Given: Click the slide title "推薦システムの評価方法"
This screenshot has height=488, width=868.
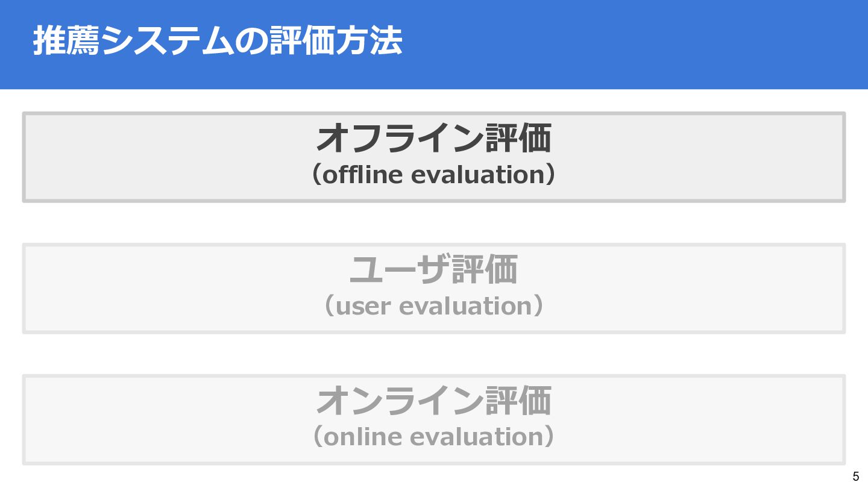Looking at the screenshot, I should (x=217, y=42).
